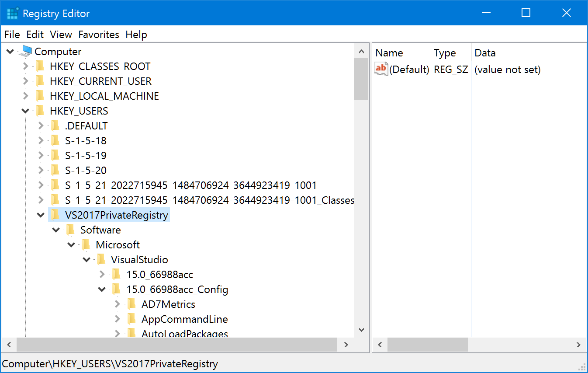Click the S-1-5-19 folder icon
Image resolution: width=588 pixels, height=373 pixels.
(55, 156)
